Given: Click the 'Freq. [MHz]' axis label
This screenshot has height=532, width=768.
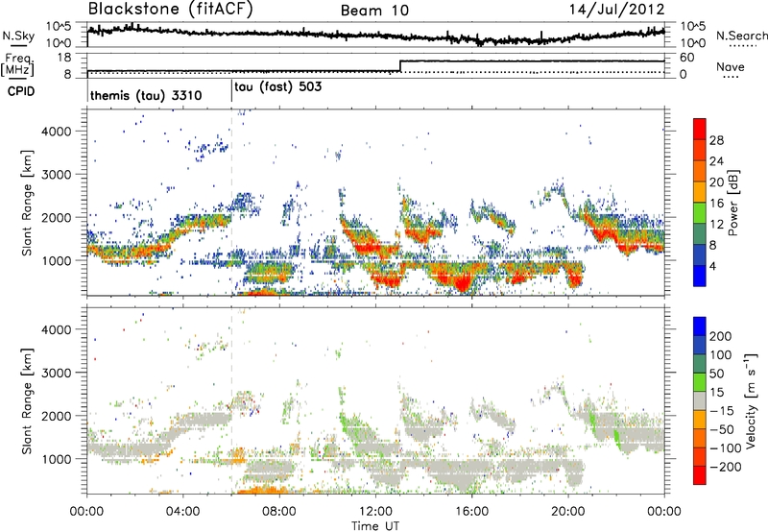Looking at the screenshot, I should (17, 65).
